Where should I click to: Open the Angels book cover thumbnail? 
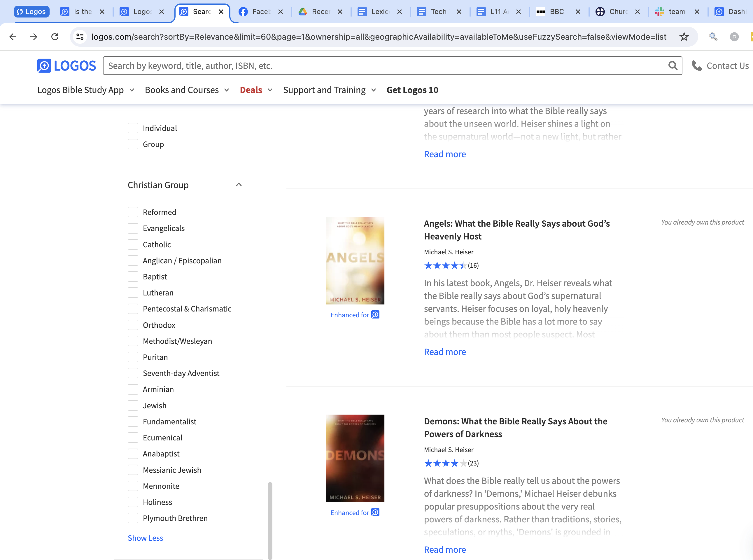coord(355,260)
